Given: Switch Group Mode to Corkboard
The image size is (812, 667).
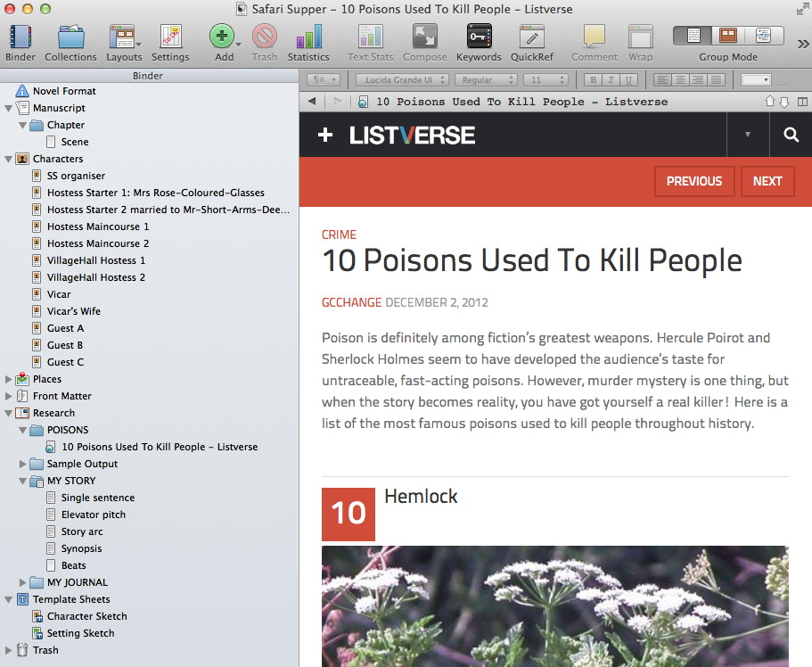Looking at the screenshot, I should coord(728,36).
